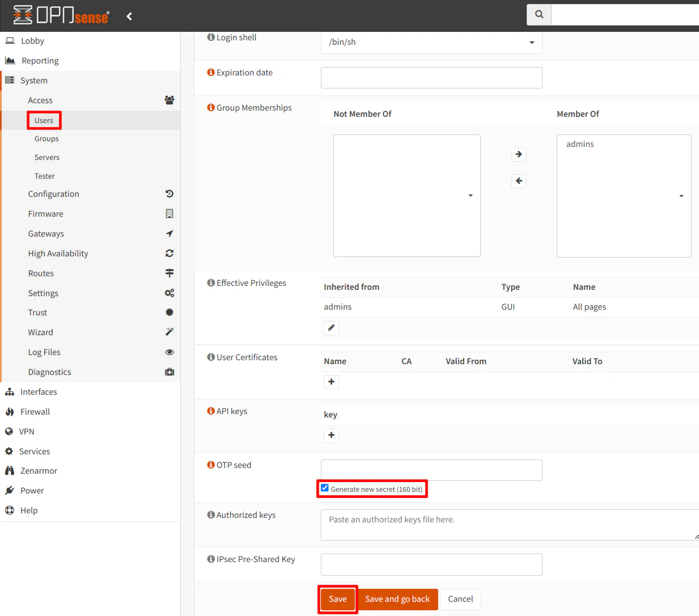
Task: Click the Wizard magic wand icon
Action: [170, 332]
